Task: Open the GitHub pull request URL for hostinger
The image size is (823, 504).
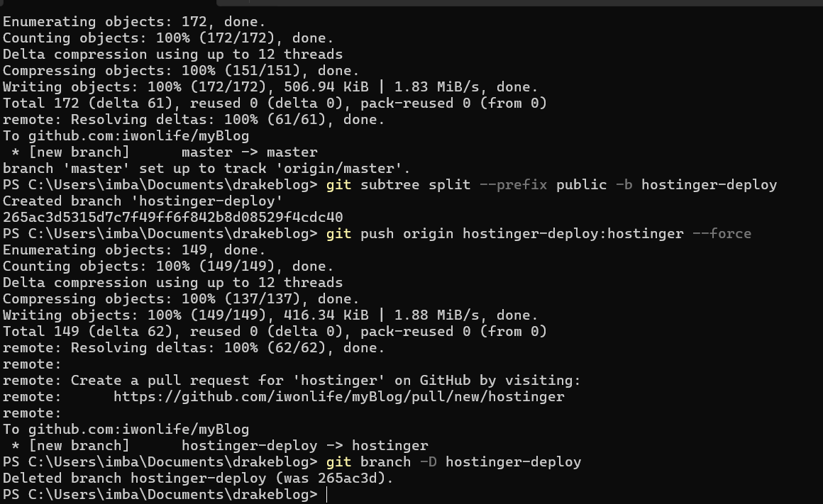Action: (338, 397)
